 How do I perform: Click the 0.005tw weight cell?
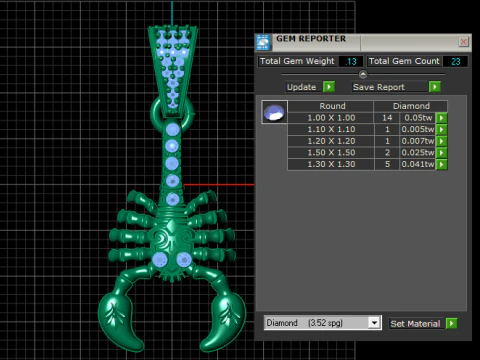[418, 129]
